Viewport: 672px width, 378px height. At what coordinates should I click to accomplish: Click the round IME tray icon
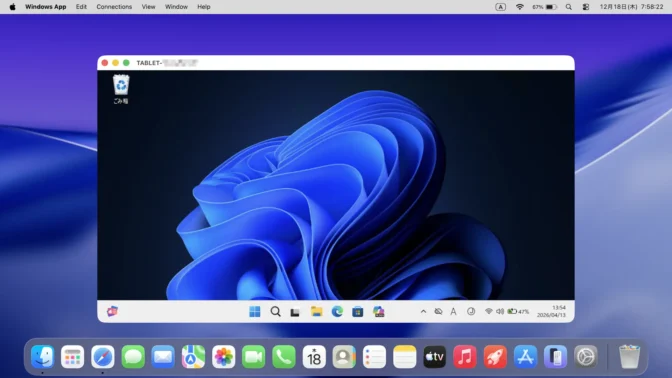point(471,312)
